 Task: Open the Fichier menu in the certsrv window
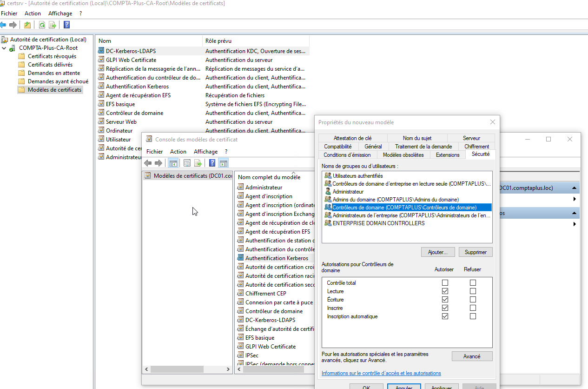click(x=9, y=13)
